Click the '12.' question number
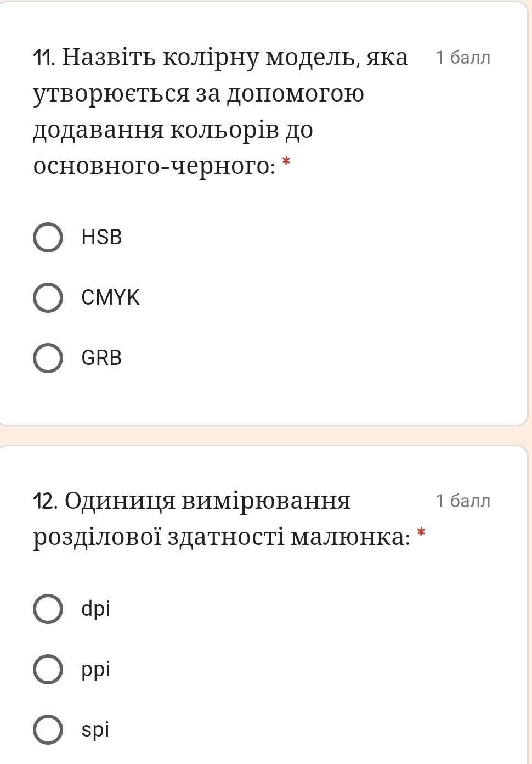This screenshot has width=532, height=764. (x=46, y=501)
